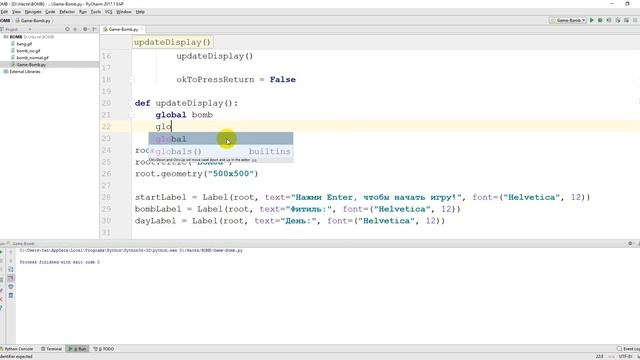Choose 'globals()' from the autocomplete popup

(220, 151)
